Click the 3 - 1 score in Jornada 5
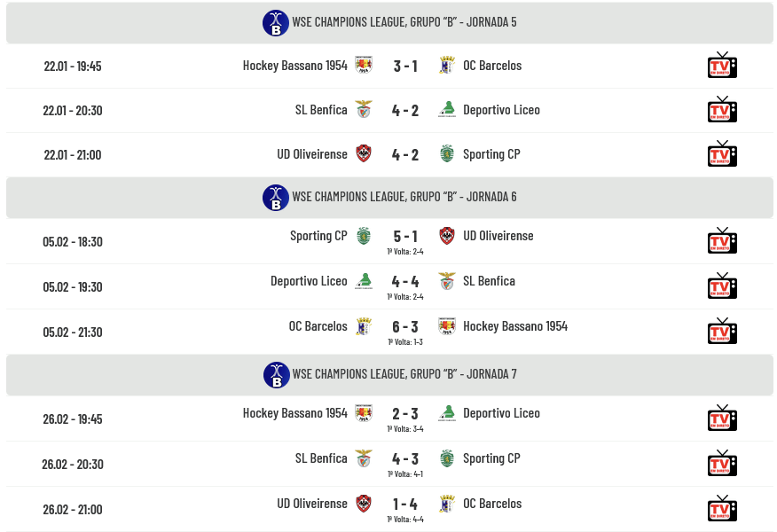Viewport: 777px width, 532px height. tap(405, 66)
